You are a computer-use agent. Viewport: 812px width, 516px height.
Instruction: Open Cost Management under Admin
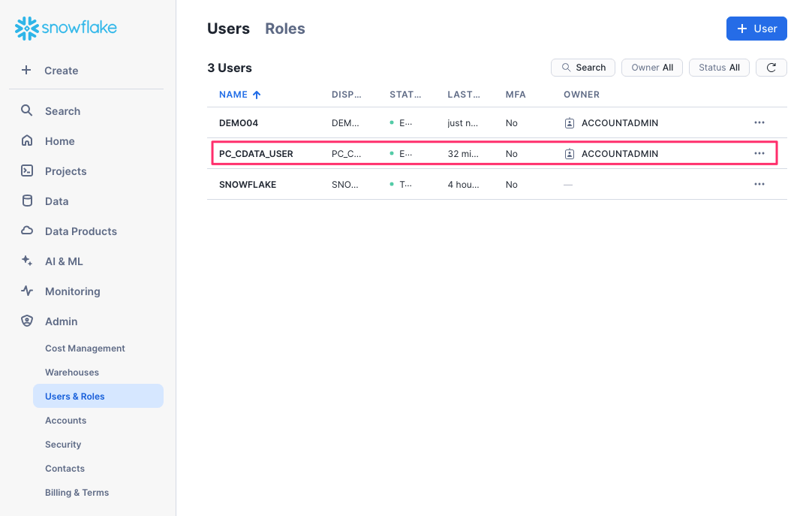pos(84,348)
